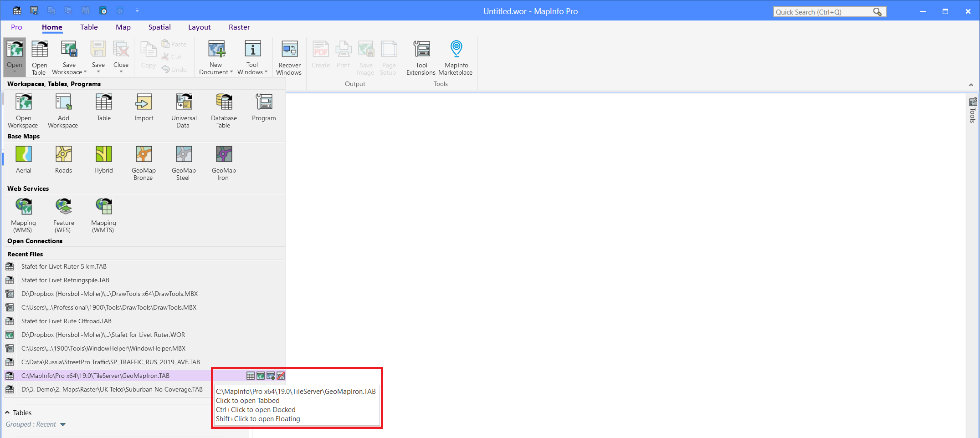
Task: Add the Hybrid base map
Action: [103, 154]
